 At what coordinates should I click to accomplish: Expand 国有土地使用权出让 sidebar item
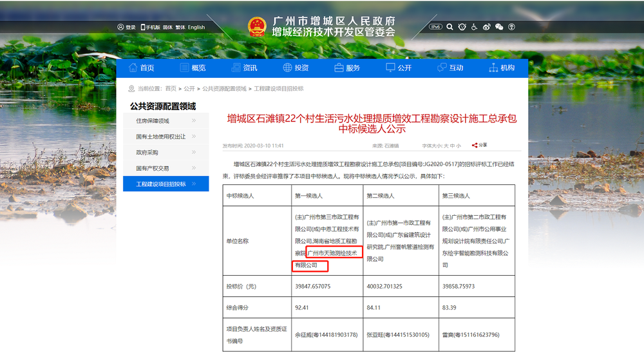coord(166,137)
